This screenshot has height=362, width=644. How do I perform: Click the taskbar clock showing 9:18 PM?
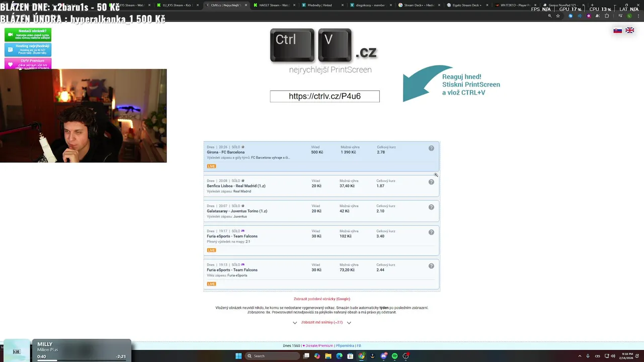coord(626,356)
